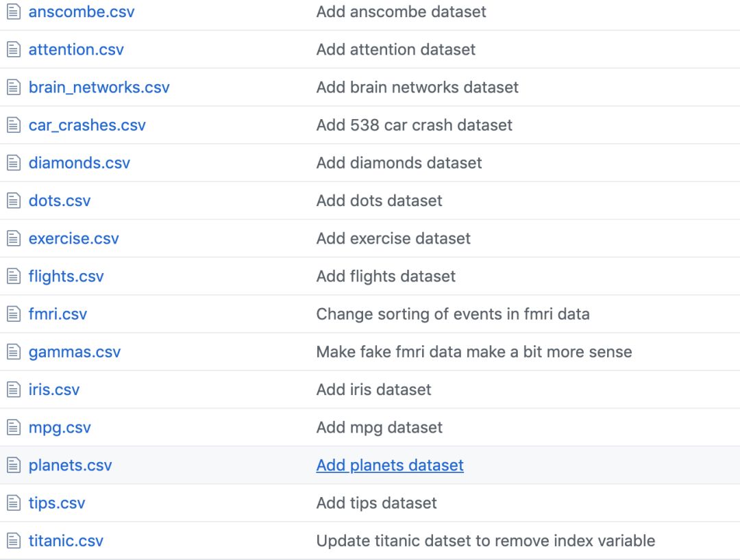
Task: Select the file icon for titanic.csv
Action: point(14,541)
